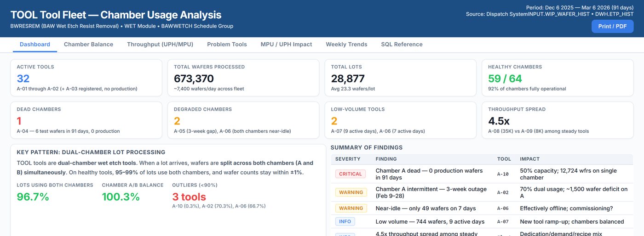Click the 3 tools outliers value
The width and height of the screenshot is (644, 236).
[189, 197]
